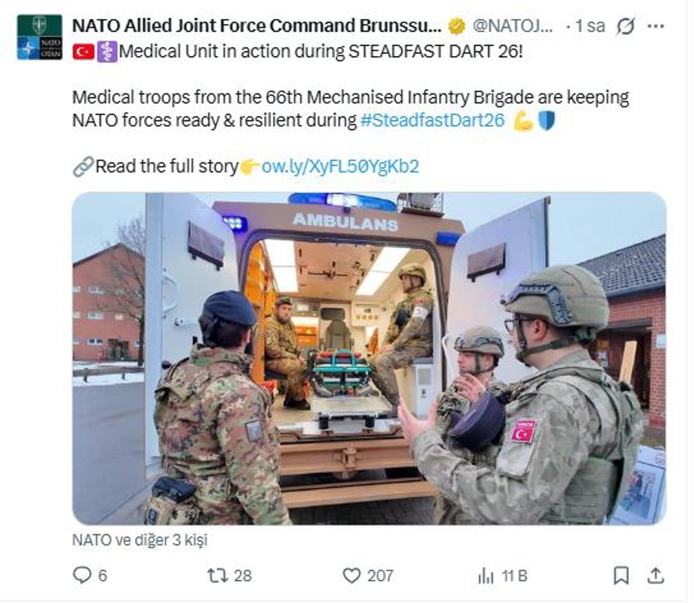Open the three-dot more options menu
The height and width of the screenshot is (603, 700).
pyautogui.click(x=656, y=26)
